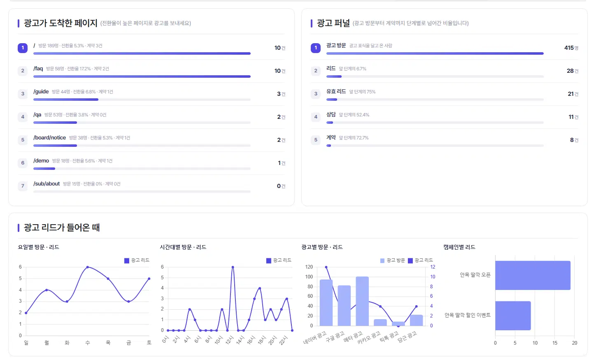This screenshot has width=596, height=364.
Task: Click rank badge 2 beside /faq
Action: 23,71
